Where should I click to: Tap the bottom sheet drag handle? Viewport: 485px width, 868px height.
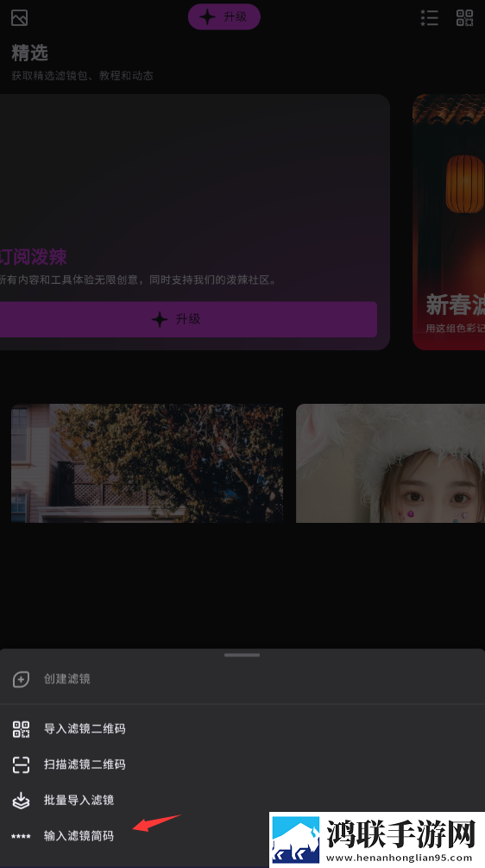pyautogui.click(x=242, y=655)
